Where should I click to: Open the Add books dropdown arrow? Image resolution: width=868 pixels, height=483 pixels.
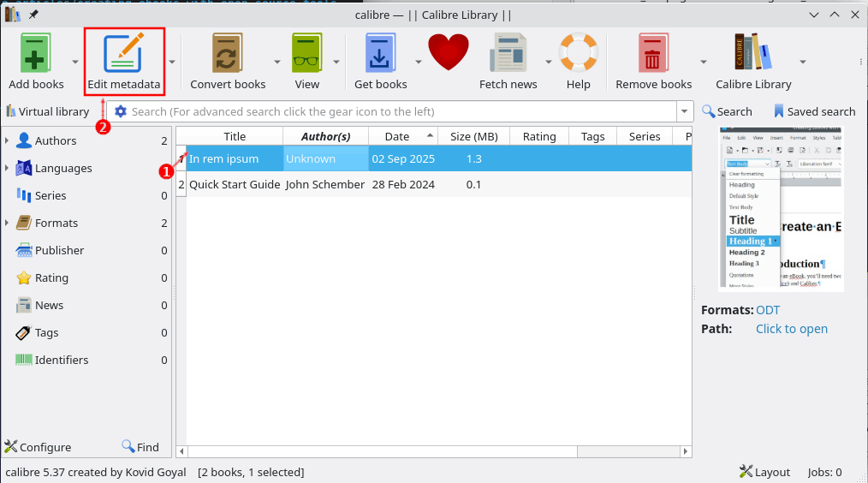tap(75, 62)
